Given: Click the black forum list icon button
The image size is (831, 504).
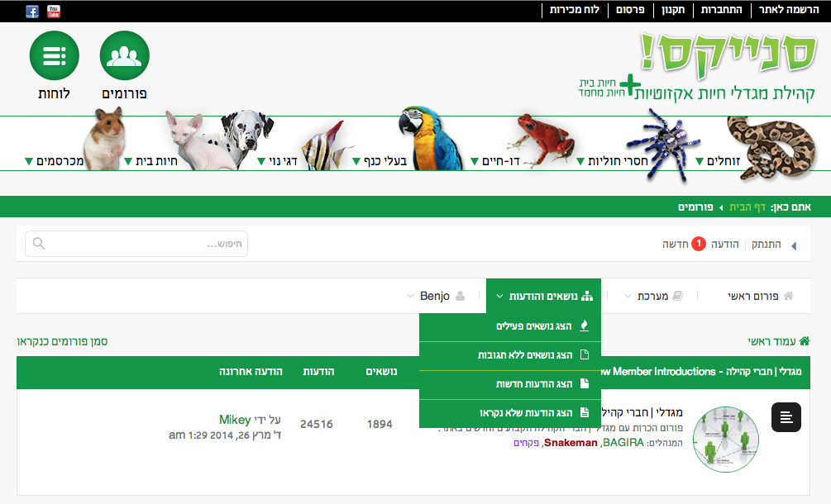Looking at the screenshot, I should pos(786,417).
